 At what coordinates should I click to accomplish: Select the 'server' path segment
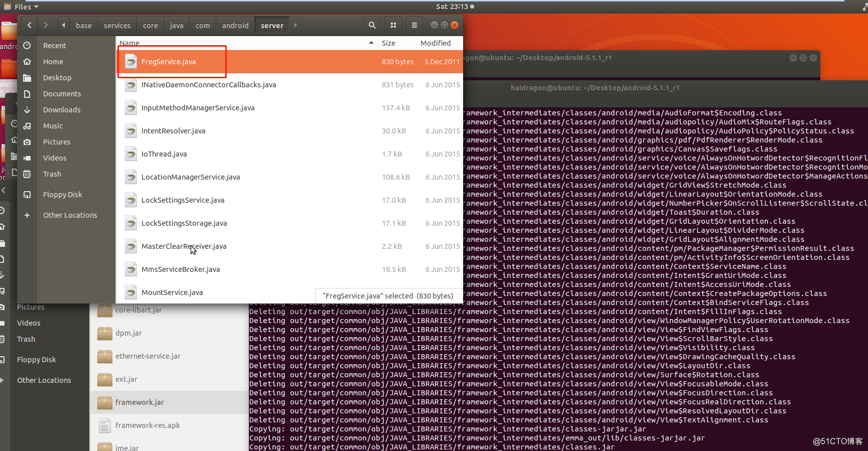point(272,26)
